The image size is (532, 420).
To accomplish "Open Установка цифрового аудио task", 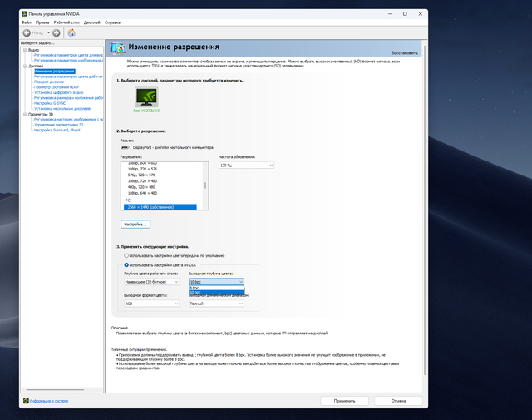I will click(x=58, y=92).
